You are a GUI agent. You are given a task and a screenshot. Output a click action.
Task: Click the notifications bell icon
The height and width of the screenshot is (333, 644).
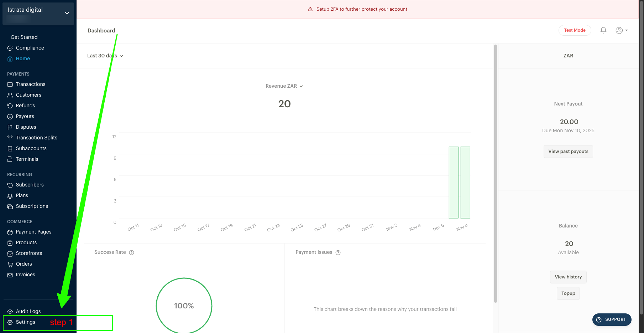(603, 30)
